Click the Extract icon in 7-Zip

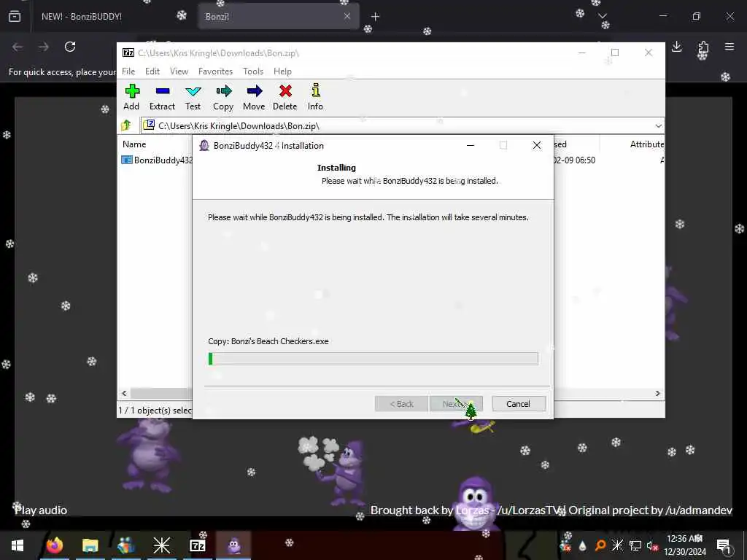click(162, 97)
